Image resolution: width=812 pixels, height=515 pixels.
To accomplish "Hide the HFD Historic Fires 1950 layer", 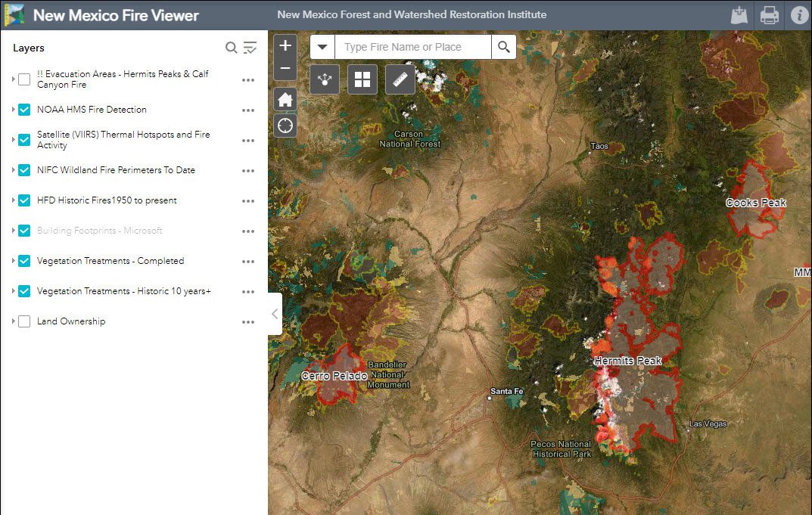I will 23,200.
